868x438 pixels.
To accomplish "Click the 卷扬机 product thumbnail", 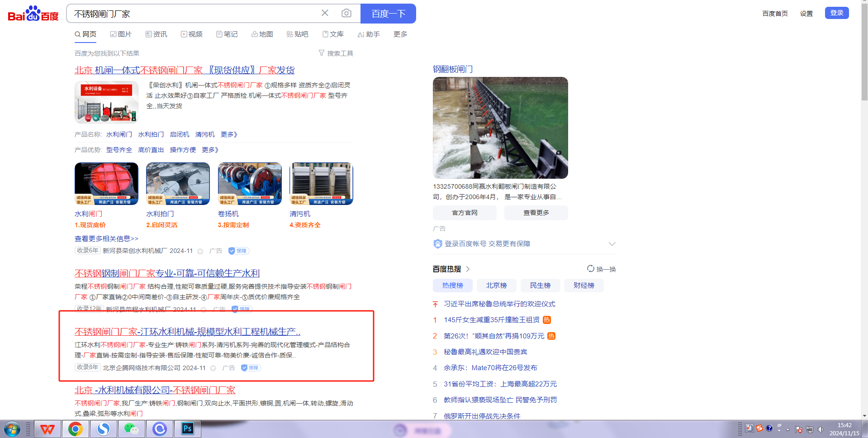I will click(250, 184).
